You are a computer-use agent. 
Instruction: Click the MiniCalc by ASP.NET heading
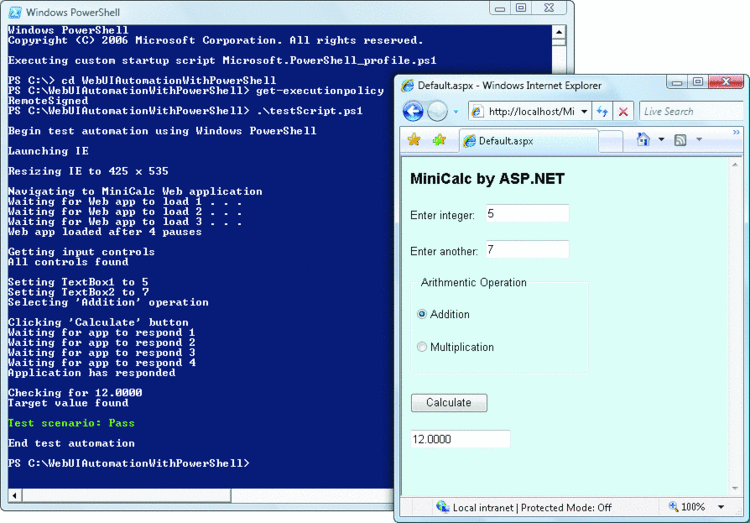(487, 178)
